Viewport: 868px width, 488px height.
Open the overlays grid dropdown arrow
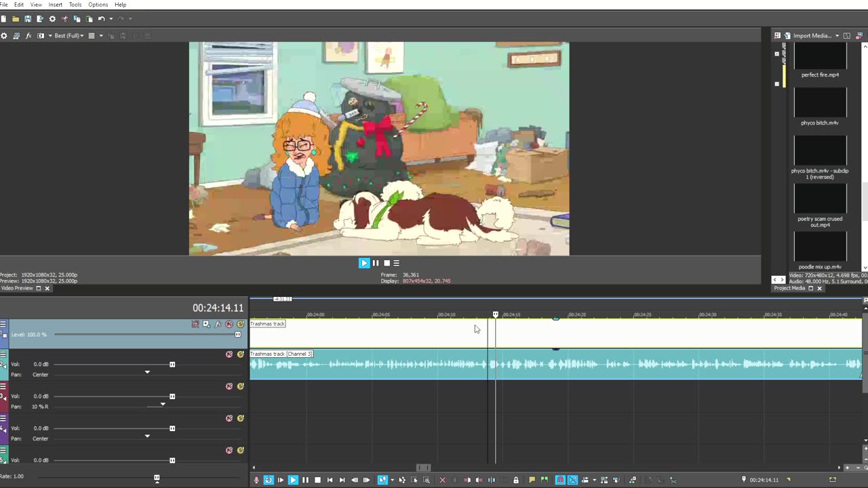[101, 36]
